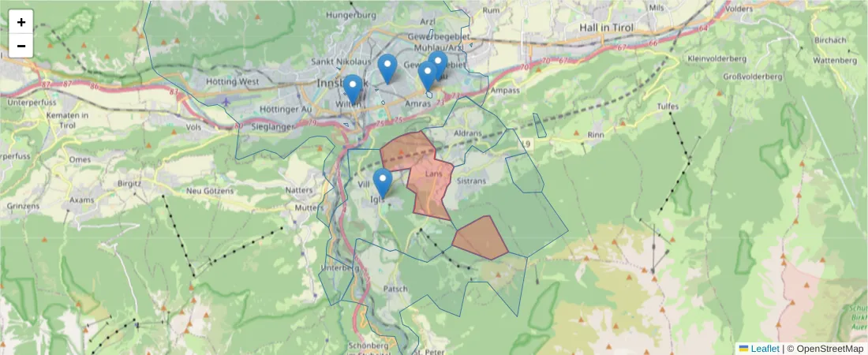
Task: Click the 'Ampass' label
Action: 505,90
